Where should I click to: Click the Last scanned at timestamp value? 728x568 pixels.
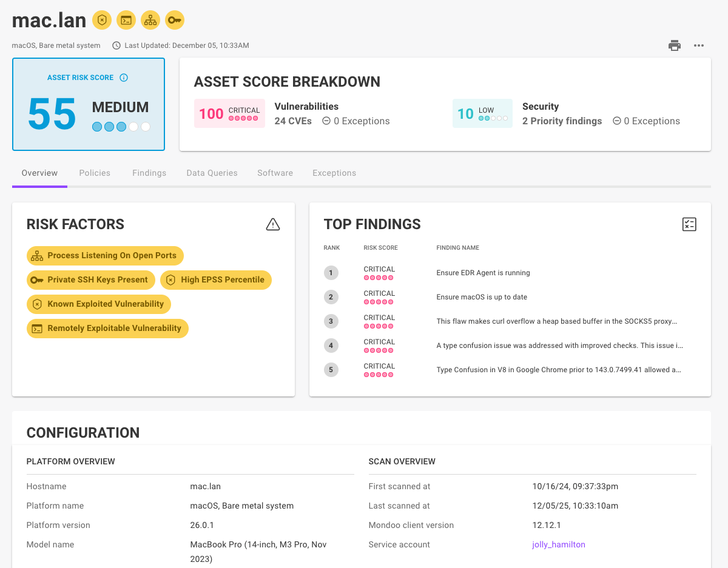point(575,506)
